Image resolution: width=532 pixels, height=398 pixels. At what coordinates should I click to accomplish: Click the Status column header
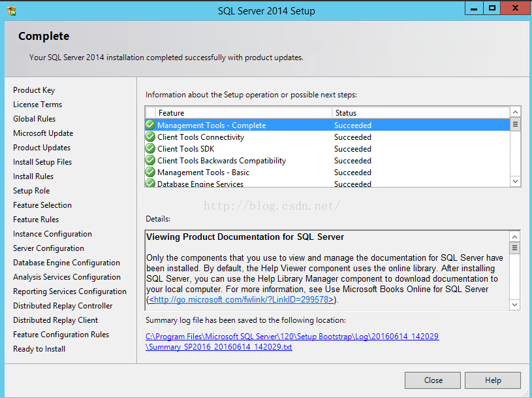click(421, 113)
